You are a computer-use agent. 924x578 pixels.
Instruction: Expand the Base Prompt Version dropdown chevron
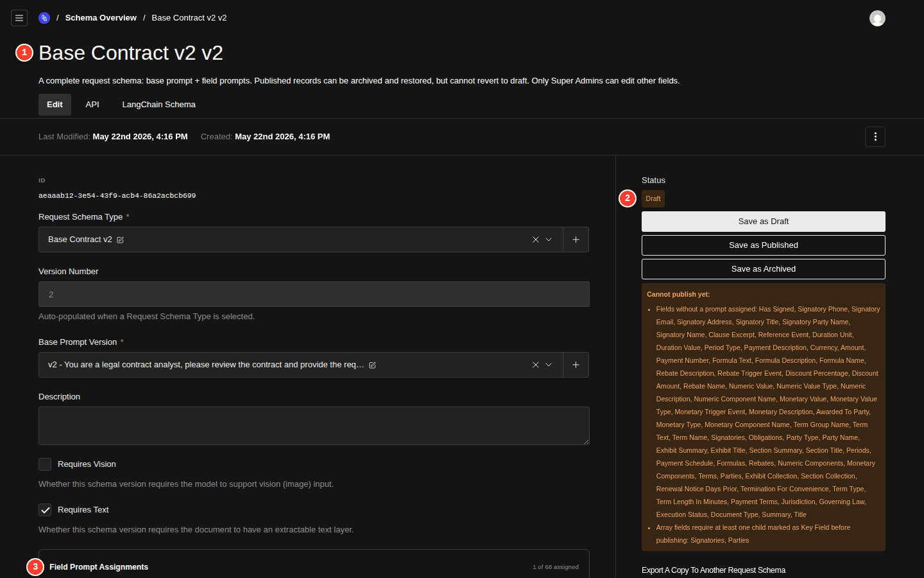pos(549,365)
